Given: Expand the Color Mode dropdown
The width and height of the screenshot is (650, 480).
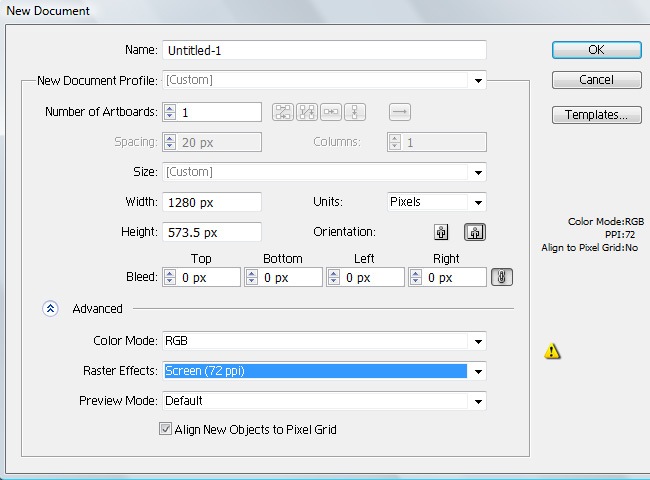Looking at the screenshot, I should pyautogui.click(x=478, y=342).
